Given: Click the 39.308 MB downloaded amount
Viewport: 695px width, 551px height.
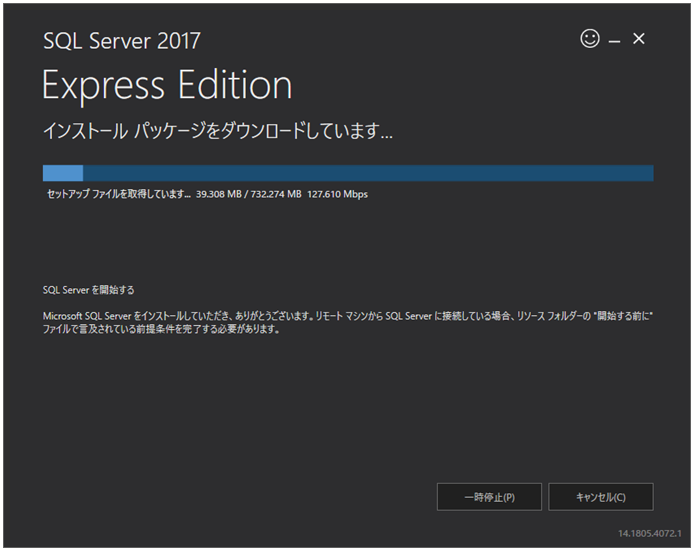Looking at the screenshot, I should pyautogui.click(x=219, y=194).
